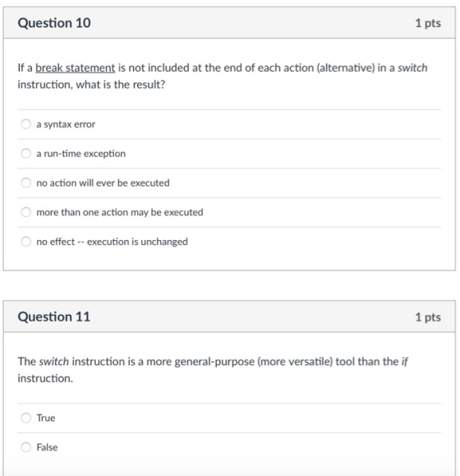Click the 'a run-time exception' answer text
The height and width of the screenshot is (476, 460).
(81, 154)
